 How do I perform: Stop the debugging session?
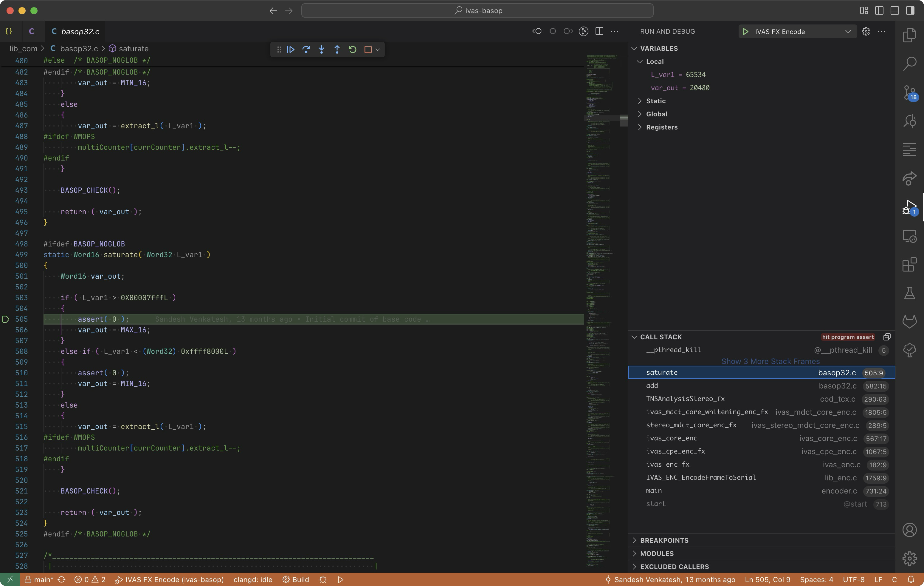click(368, 50)
